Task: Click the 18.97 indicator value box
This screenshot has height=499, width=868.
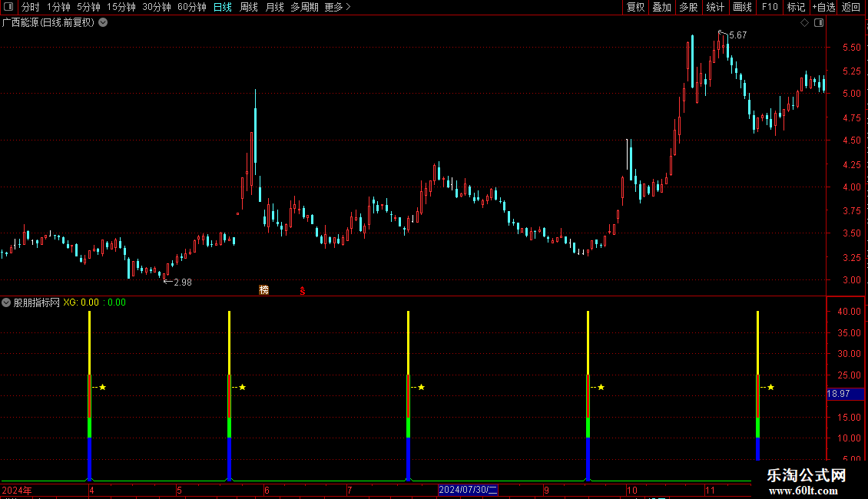Action: (845, 394)
